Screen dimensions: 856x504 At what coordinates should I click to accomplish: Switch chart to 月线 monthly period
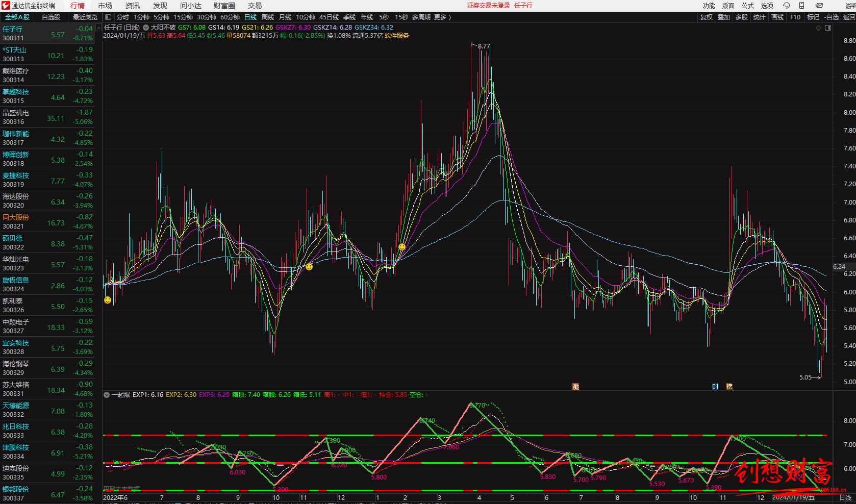285,17
